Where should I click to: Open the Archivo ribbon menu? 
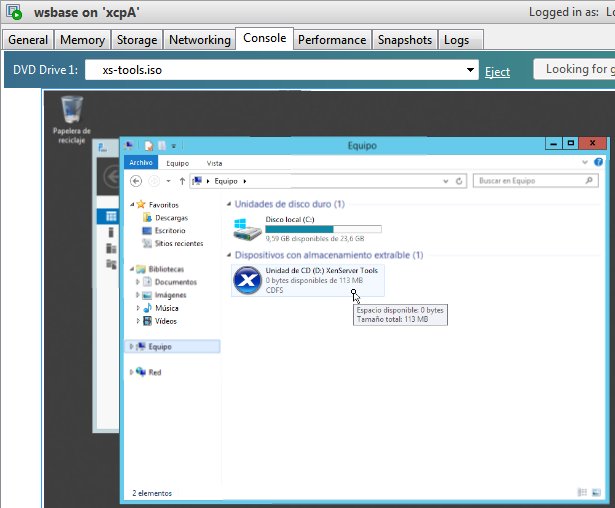pos(141,162)
